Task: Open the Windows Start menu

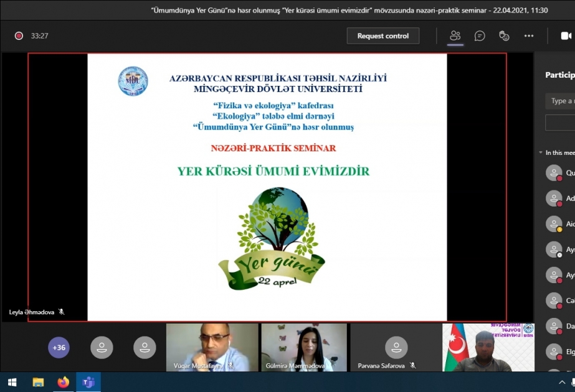Action: point(12,383)
